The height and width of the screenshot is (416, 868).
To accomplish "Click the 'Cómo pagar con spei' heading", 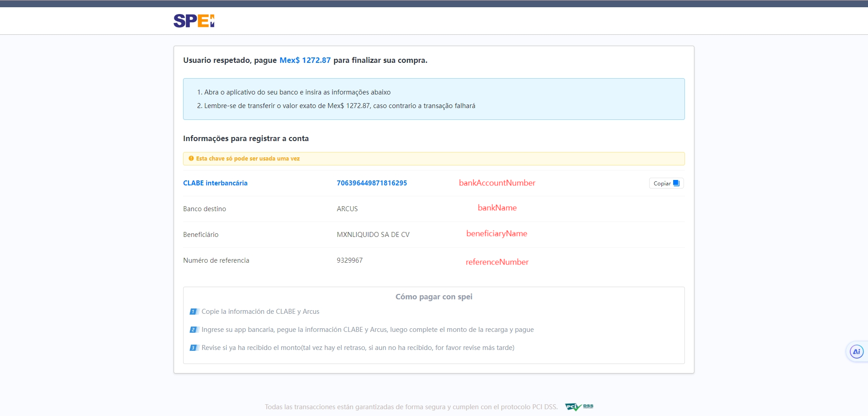I will pyautogui.click(x=434, y=297).
